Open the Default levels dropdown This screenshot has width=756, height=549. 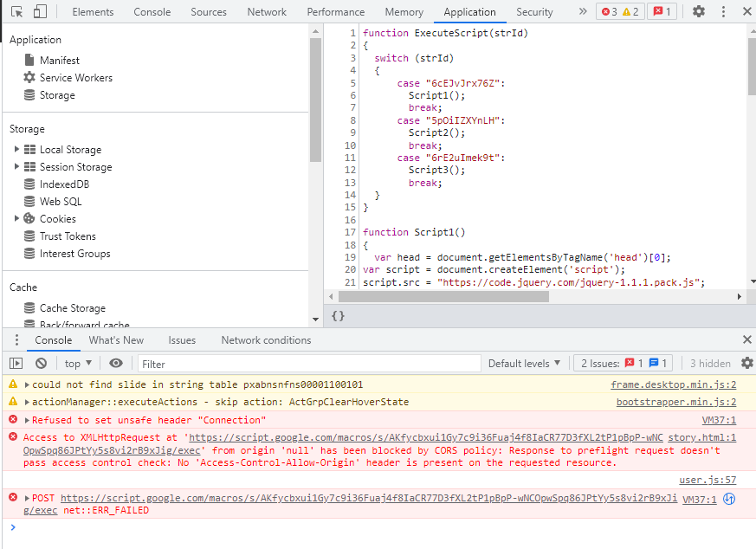(x=524, y=364)
